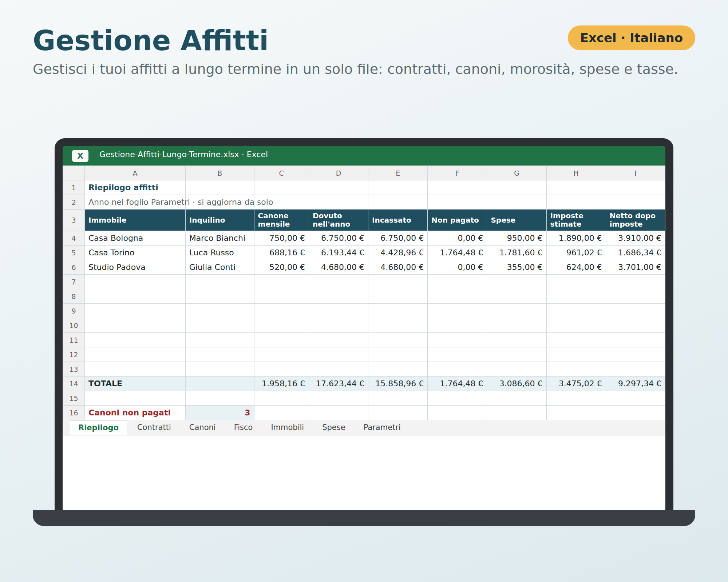Click the Non pagato heading cell
Image resolution: width=728 pixels, height=582 pixels.
click(457, 220)
